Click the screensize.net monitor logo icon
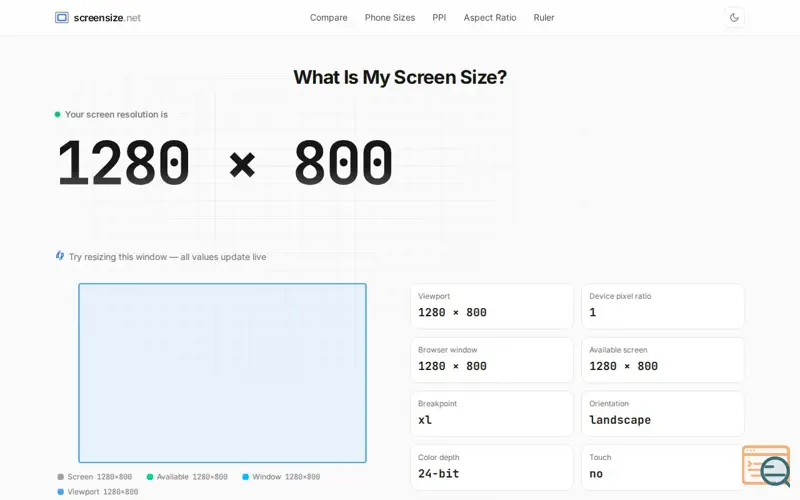The height and width of the screenshot is (500, 800). point(62,18)
